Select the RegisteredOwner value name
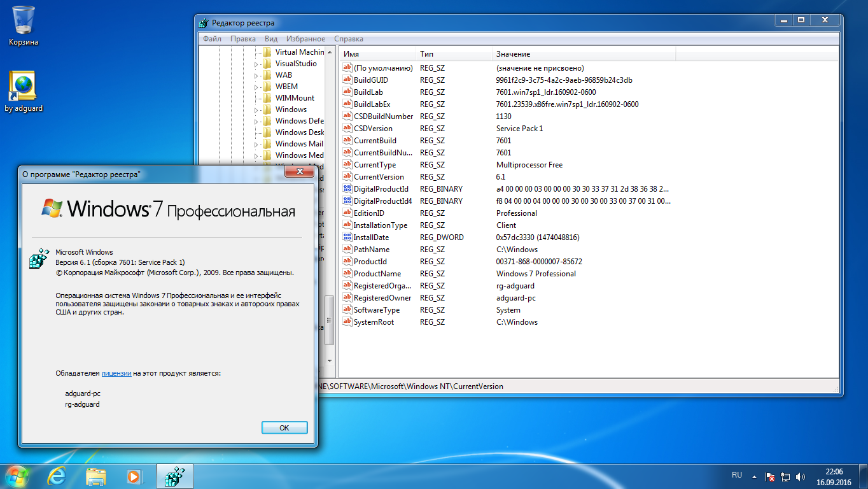 [382, 298]
